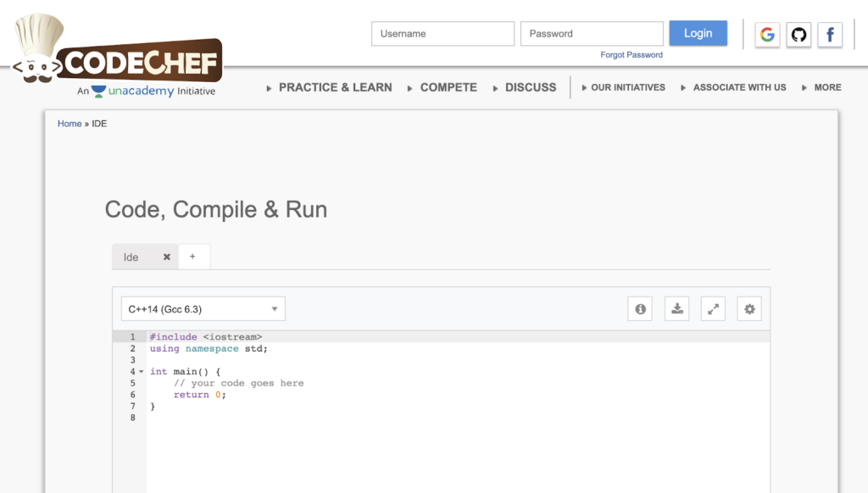Sign in with the GitHub icon
Screen dimensions: 868x493
click(x=798, y=35)
